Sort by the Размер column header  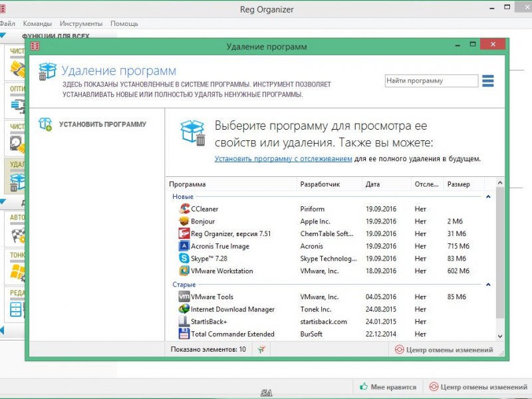coord(464,184)
